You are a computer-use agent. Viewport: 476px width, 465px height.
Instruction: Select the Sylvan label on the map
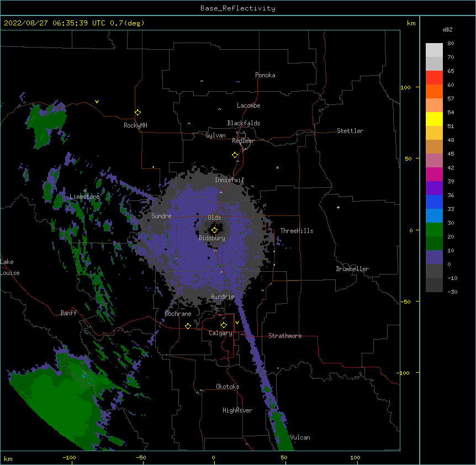[215, 135]
